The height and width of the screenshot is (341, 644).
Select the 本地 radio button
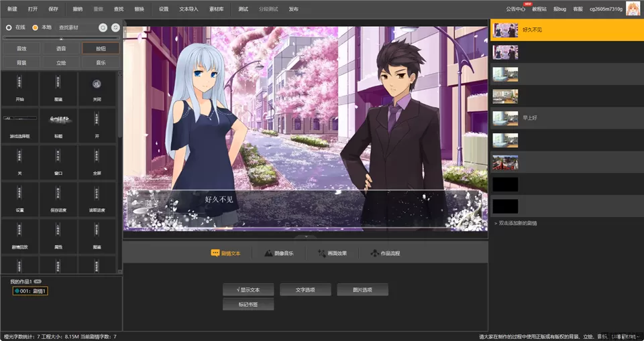point(36,27)
